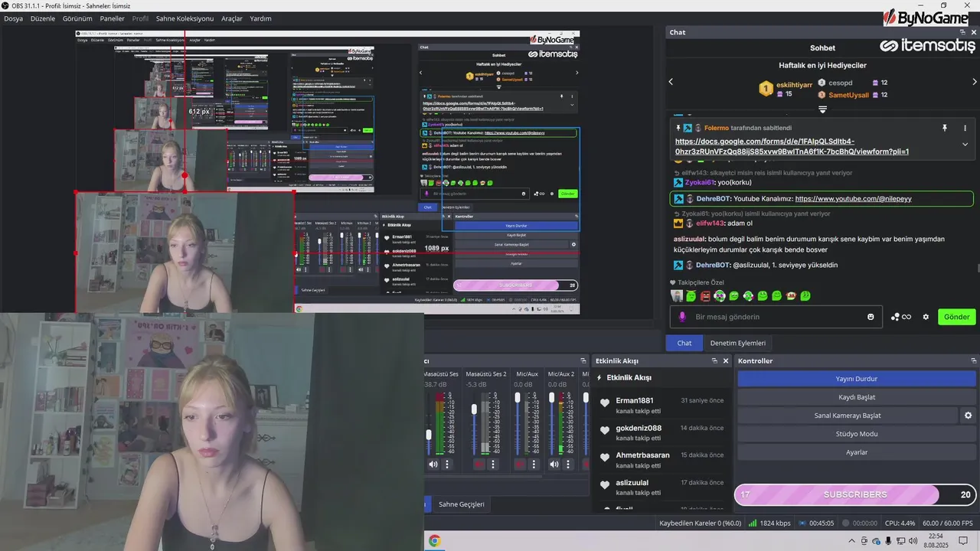The width and height of the screenshot is (980, 551).
Task: Click heart icon beside Erman1881
Action: (x=604, y=403)
